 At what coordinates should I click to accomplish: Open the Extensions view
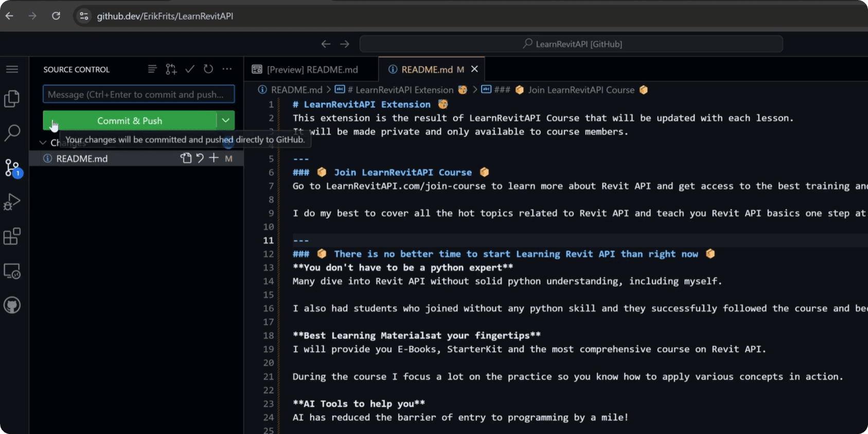coord(12,237)
